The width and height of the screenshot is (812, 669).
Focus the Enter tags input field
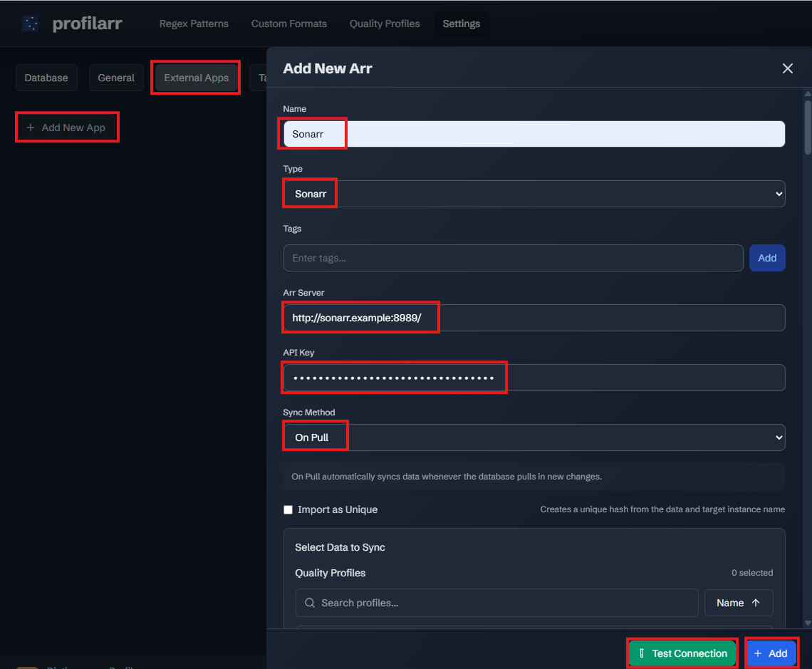pos(513,258)
